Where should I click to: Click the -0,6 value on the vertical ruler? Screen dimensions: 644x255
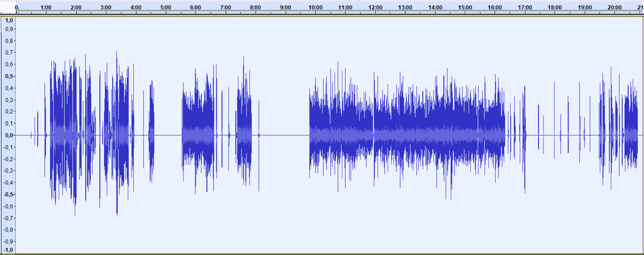tap(8, 206)
